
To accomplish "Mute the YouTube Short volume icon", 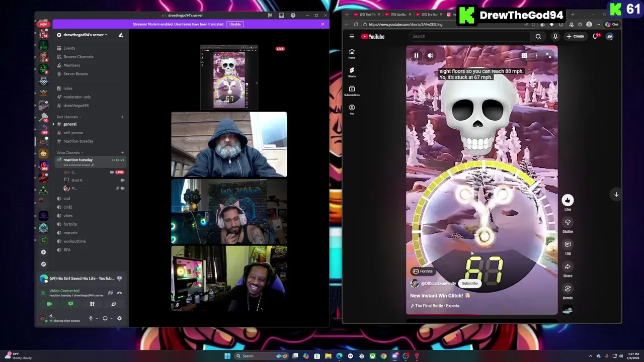I will pyautogui.click(x=430, y=56).
